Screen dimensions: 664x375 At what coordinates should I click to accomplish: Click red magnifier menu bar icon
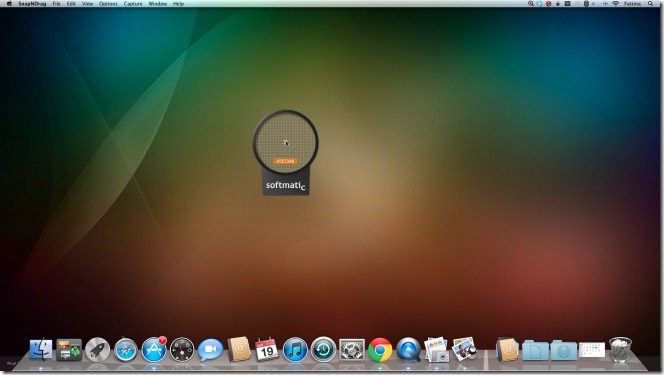point(531,3)
